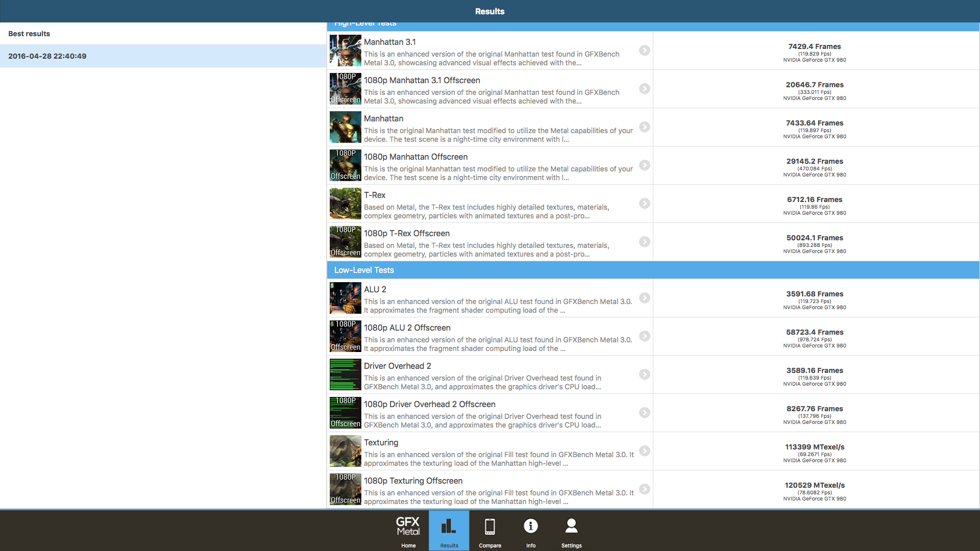Select the Results bar chart icon
The image size is (980, 551).
coord(449,525)
